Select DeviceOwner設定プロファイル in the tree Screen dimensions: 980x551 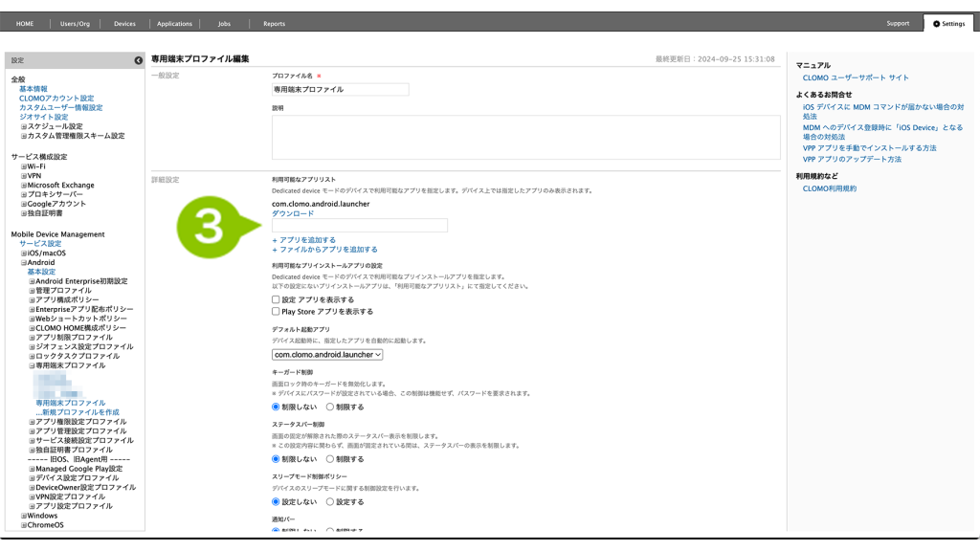[85, 487]
